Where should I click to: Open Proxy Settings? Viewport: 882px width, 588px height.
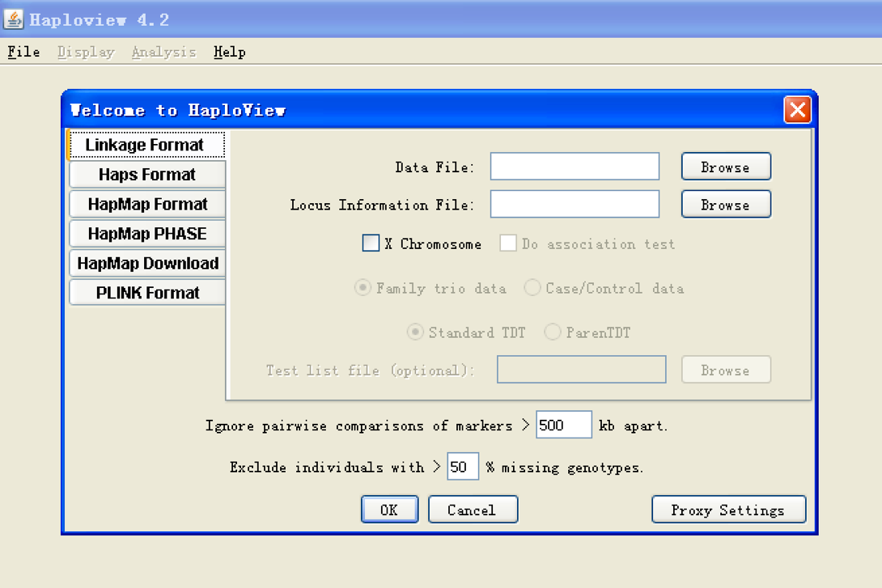[x=728, y=510]
